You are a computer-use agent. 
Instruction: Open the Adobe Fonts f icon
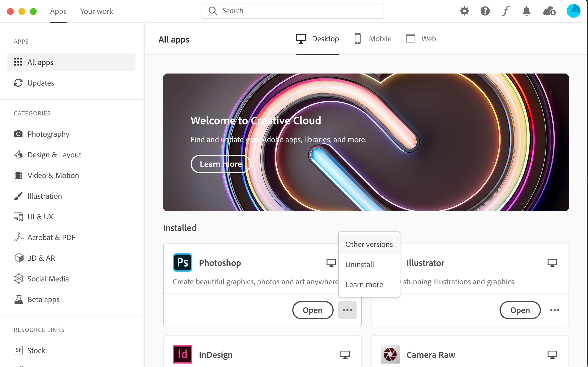pos(506,11)
